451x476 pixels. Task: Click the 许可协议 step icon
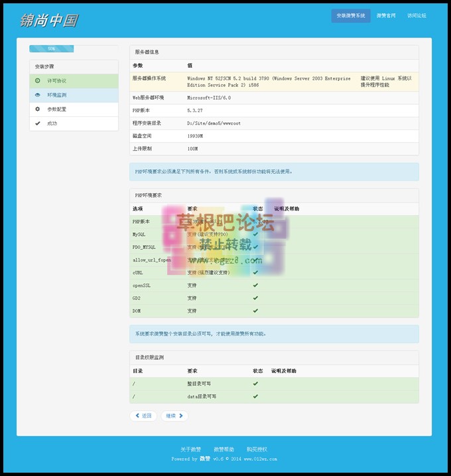(38, 81)
